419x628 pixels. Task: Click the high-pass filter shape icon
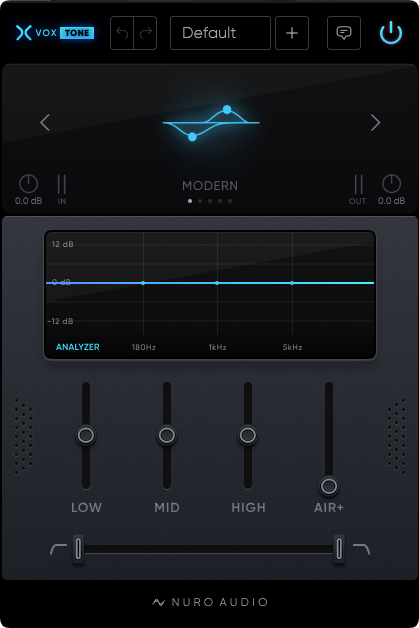point(58,549)
